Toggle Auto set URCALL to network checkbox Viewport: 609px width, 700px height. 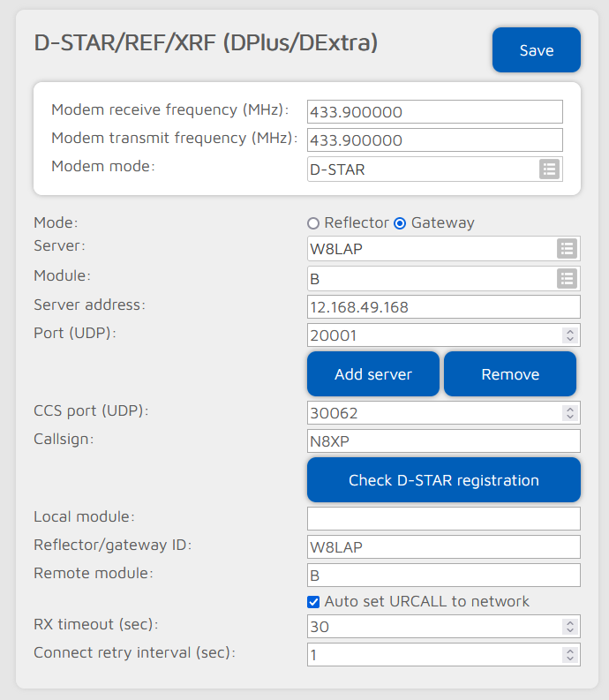(313, 602)
